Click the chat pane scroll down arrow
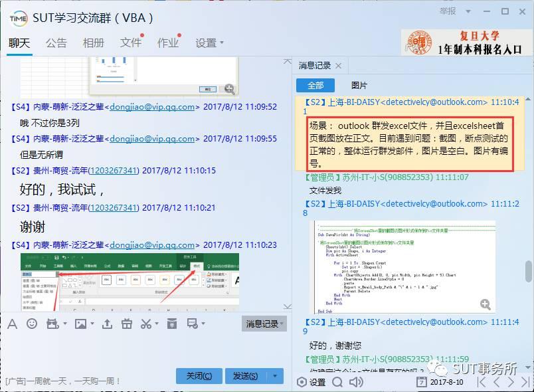 pos(288,306)
